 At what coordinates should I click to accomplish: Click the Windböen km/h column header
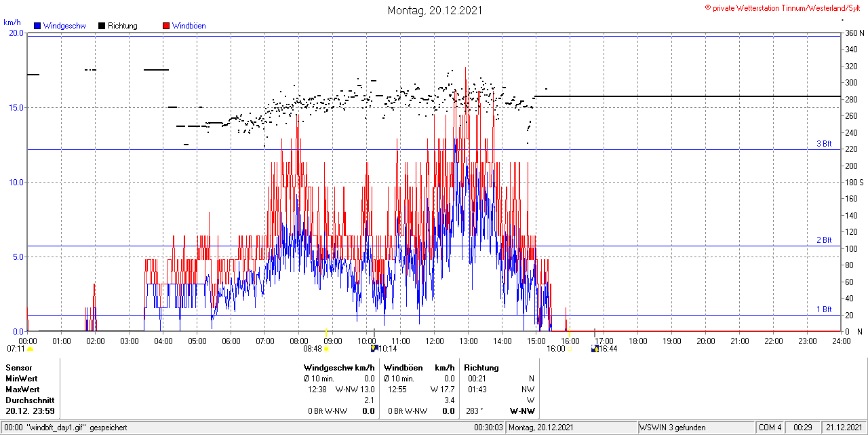tap(419, 368)
